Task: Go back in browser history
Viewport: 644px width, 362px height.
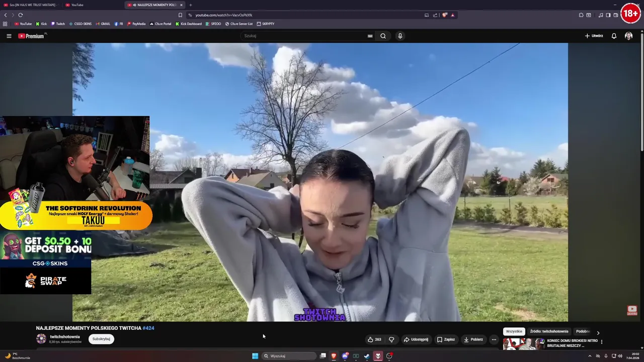Action: pos(6,15)
